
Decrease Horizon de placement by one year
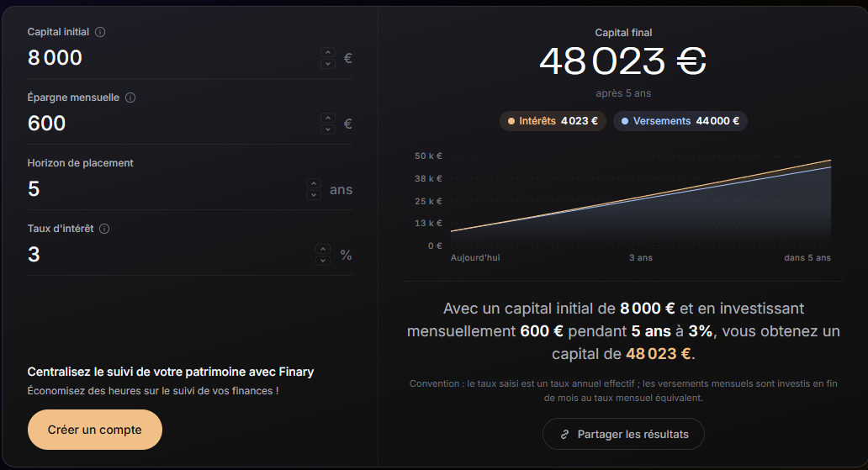click(314, 194)
